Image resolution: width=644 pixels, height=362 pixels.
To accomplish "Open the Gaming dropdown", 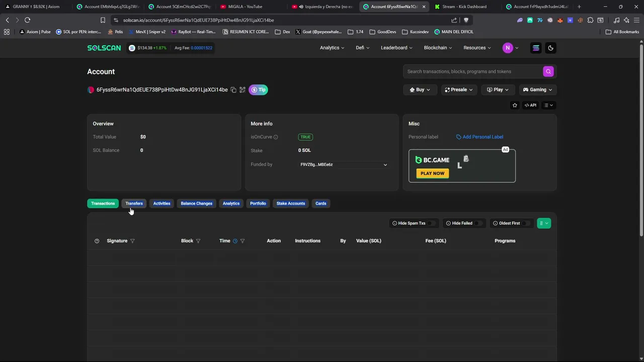I will pyautogui.click(x=538, y=89).
